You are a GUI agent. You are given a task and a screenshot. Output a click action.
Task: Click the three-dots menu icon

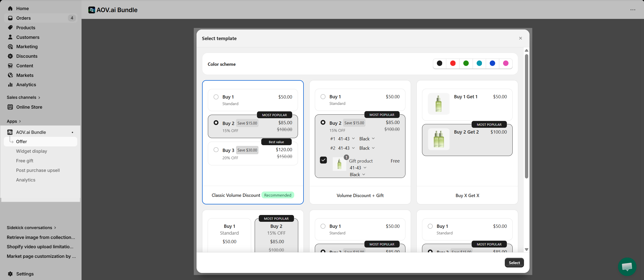(633, 10)
